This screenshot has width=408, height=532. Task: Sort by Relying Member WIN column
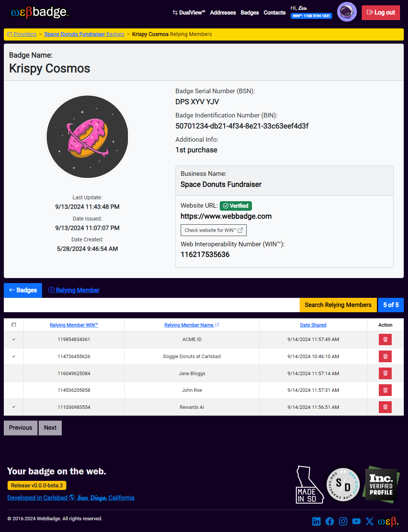tap(74, 325)
